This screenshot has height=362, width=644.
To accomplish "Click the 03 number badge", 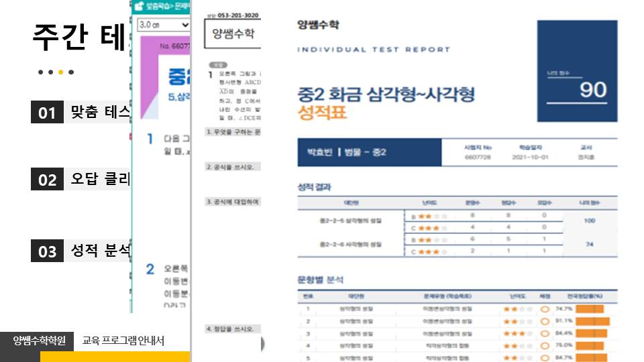I will (x=47, y=251).
